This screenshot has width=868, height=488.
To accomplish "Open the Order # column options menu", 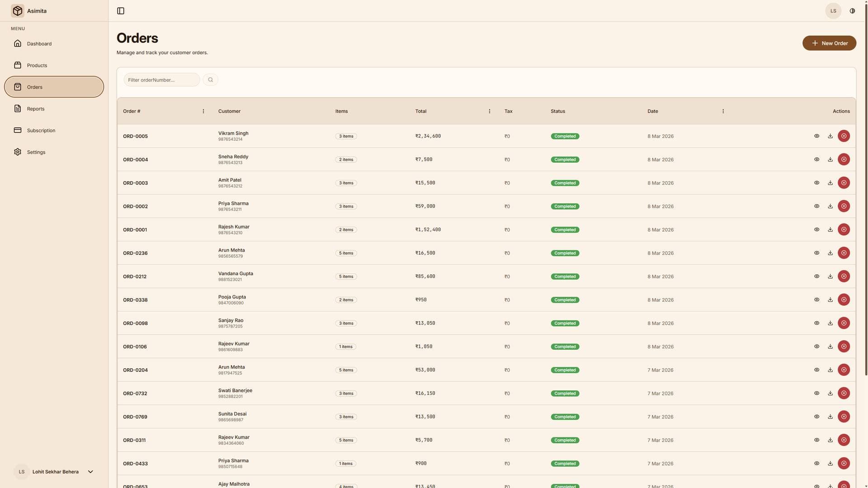I will click(203, 111).
